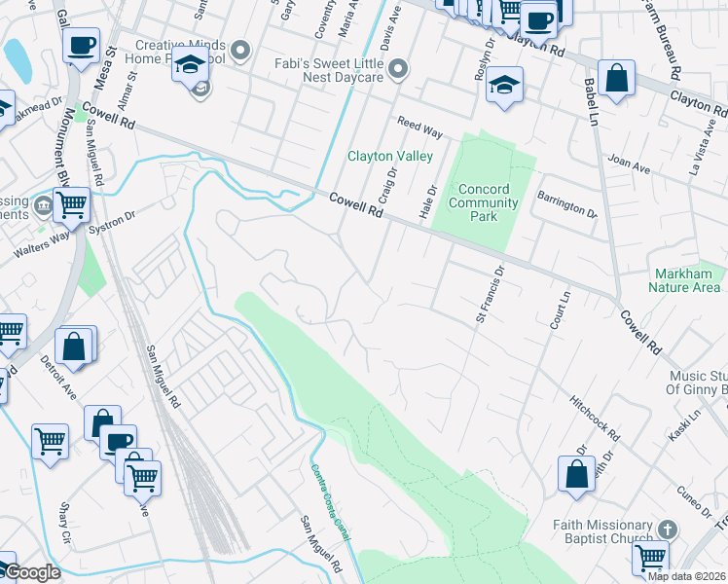The width and height of the screenshot is (728, 584).
Task: Select the Joan Ave street label
Action: point(629,164)
